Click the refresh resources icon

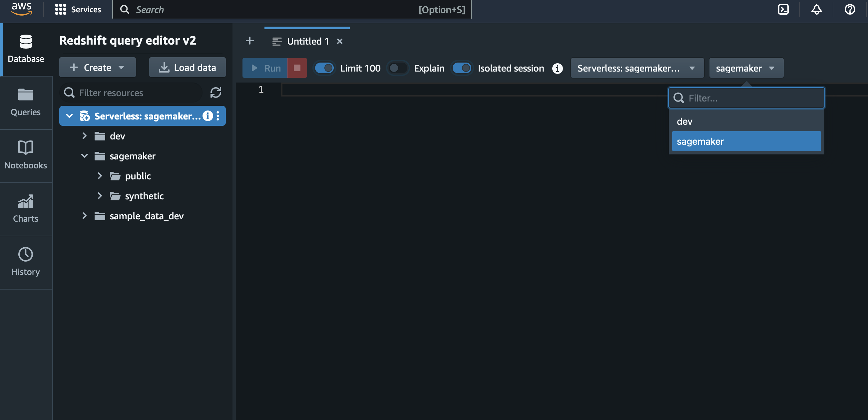(216, 93)
